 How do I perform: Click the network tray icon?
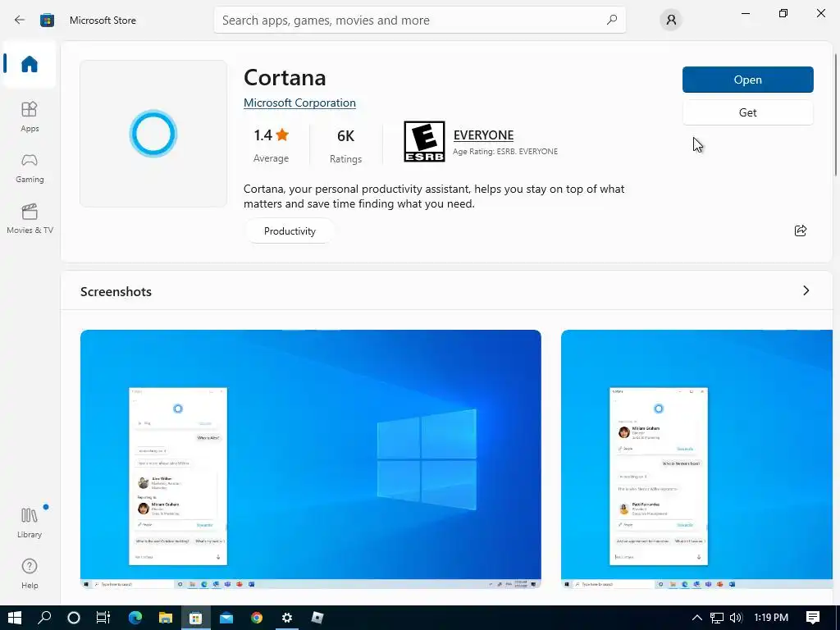717,618
